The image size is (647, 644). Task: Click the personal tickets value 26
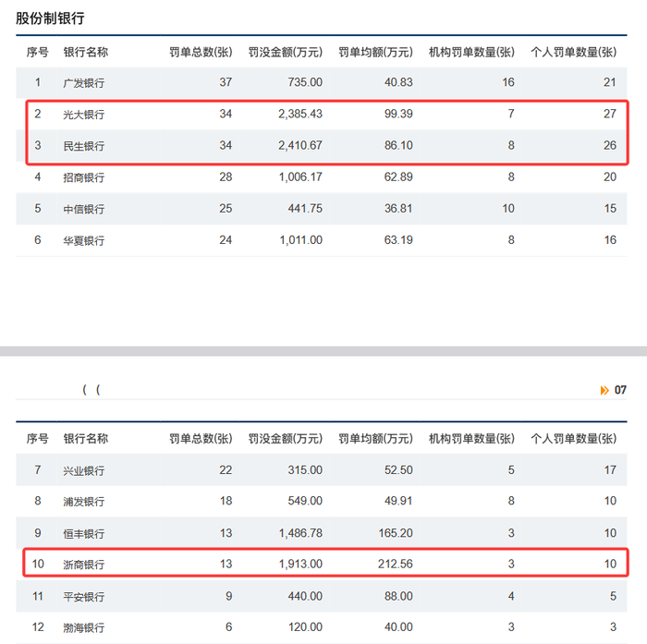click(x=610, y=145)
